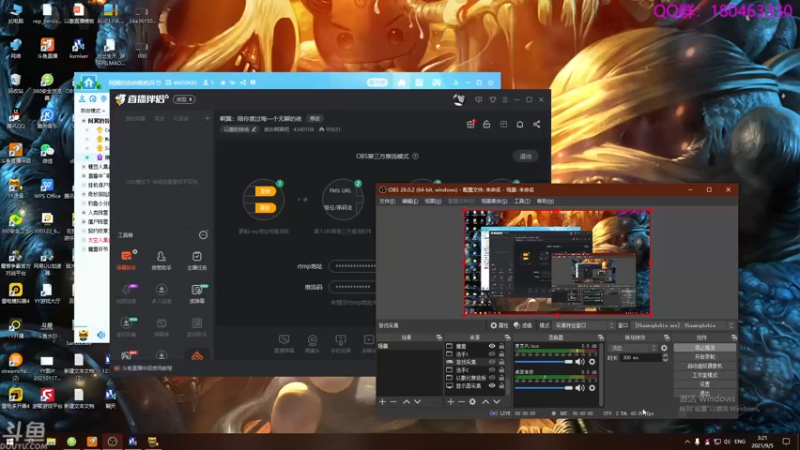This screenshot has height=450, width=800.
Task: Open 帮助(H) menu in OBS
Action: pyautogui.click(x=545, y=202)
